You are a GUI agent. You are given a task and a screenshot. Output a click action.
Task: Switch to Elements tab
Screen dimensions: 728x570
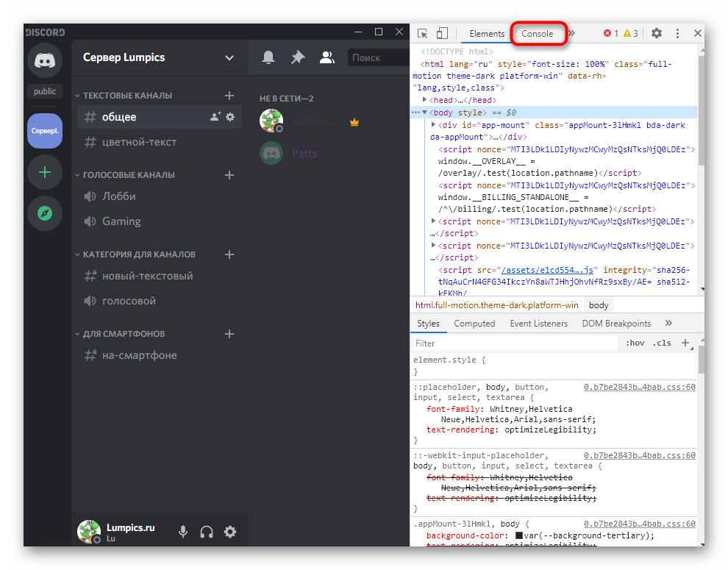click(487, 34)
